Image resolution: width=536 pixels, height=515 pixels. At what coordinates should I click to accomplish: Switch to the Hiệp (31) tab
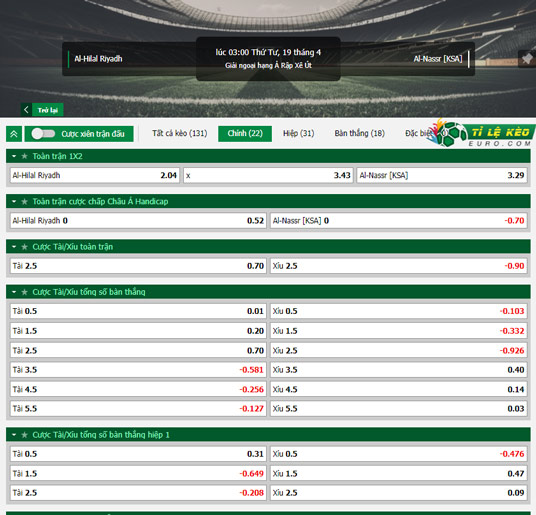tap(298, 133)
